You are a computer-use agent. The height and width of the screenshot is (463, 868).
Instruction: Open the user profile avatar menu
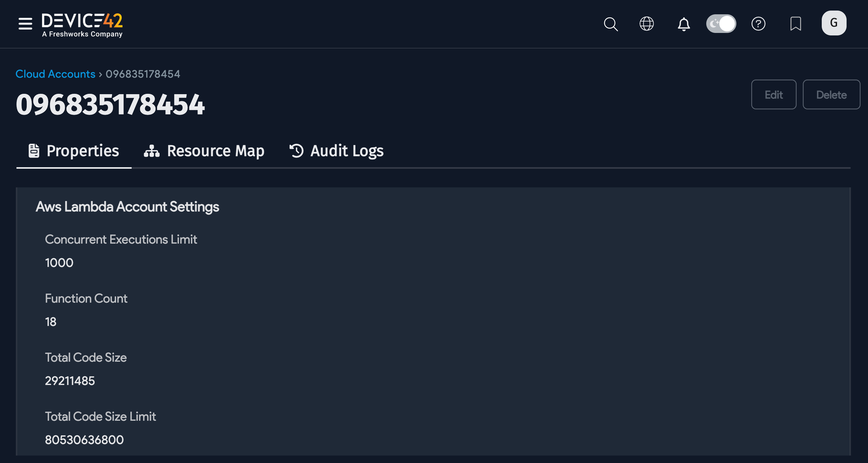click(834, 23)
